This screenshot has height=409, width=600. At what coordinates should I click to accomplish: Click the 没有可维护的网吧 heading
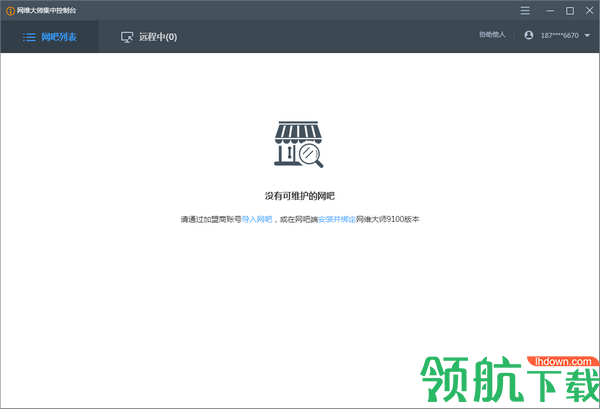point(300,196)
